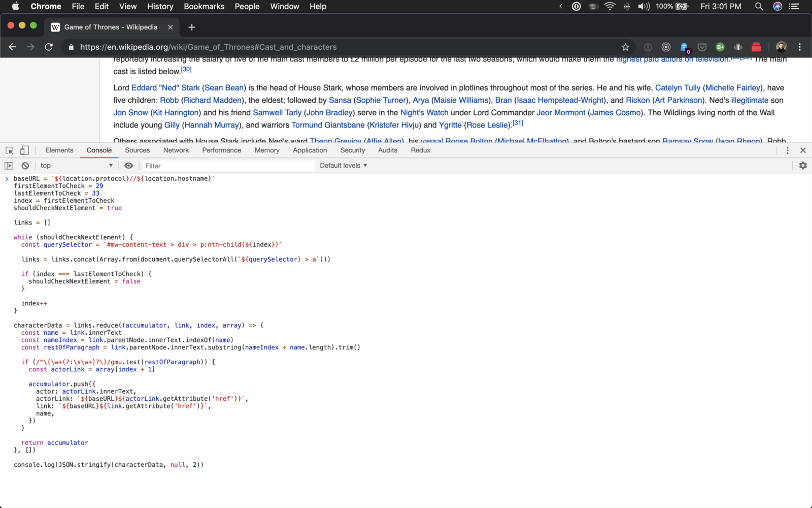Image resolution: width=812 pixels, height=508 pixels.
Task: Open the Apple menu
Action: point(15,6)
